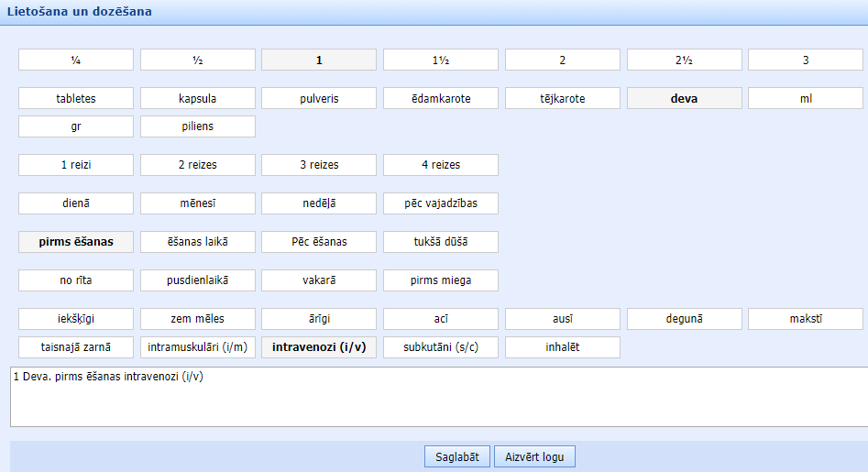This screenshot has width=868, height=472.
Task: Pick the 2½ quantity option
Action: point(684,60)
